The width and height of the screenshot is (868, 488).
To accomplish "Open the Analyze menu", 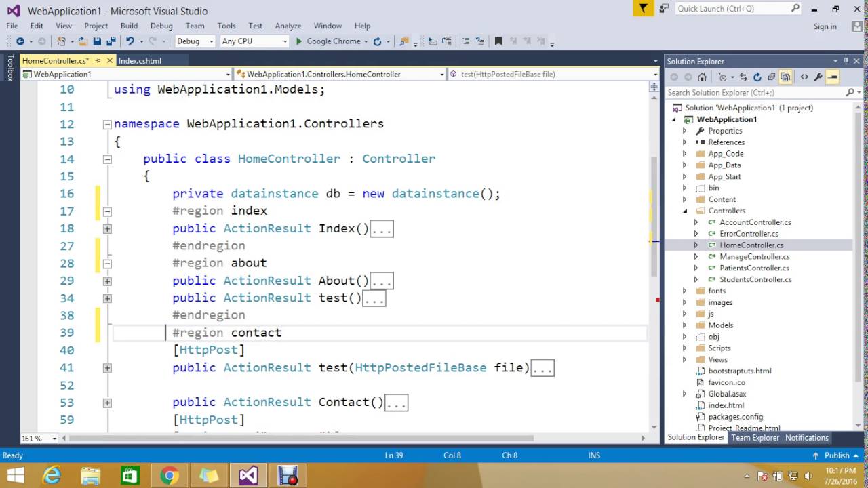I will coord(288,26).
